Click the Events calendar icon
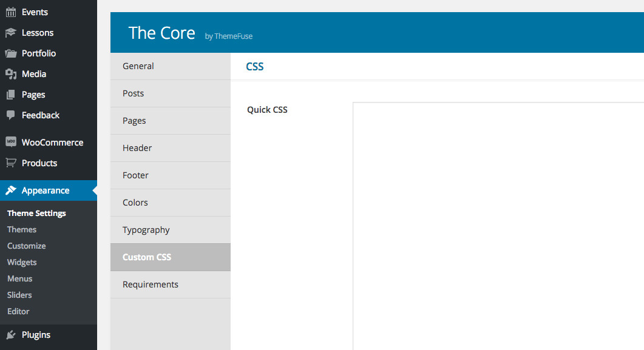 point(11,12)
